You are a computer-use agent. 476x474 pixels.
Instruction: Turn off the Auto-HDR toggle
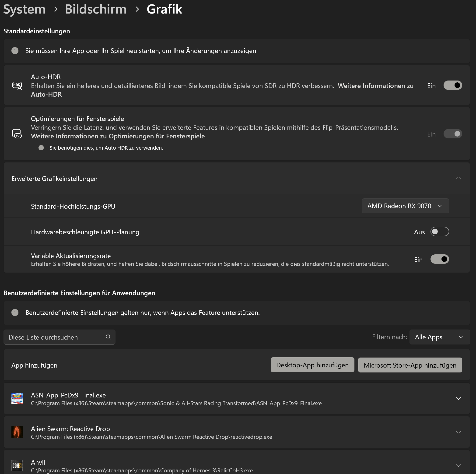tap(453, 85)
